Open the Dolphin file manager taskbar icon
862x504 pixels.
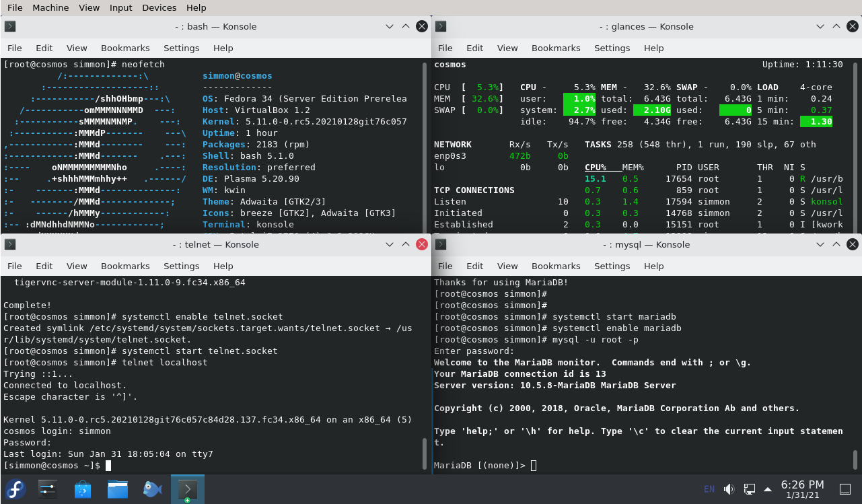click(x=118, y=489)
